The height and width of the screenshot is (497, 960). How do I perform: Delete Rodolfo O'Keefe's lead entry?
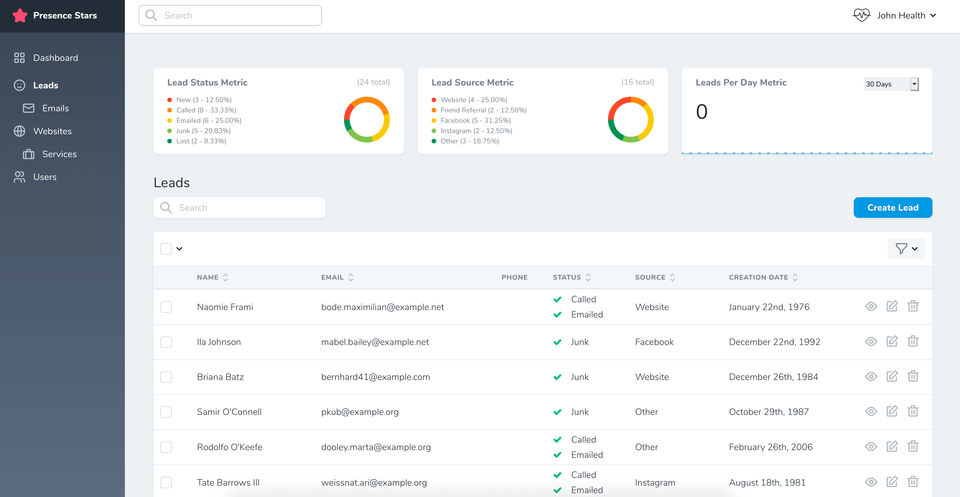click(x=913, y=447)
